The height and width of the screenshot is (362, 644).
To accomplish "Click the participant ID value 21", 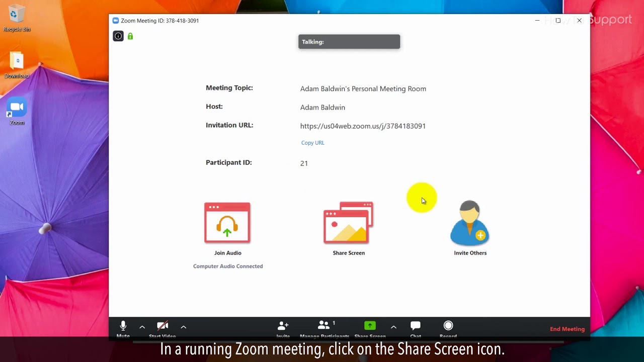I will (x=304, y=163).
